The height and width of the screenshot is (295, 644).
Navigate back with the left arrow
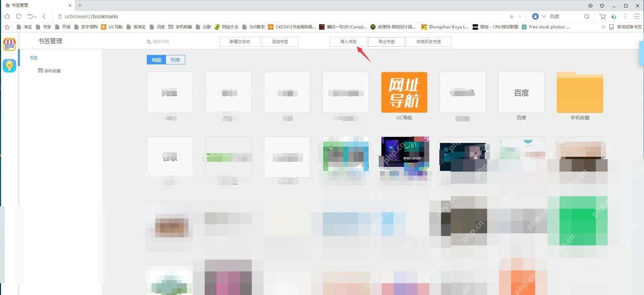pyautogui.click(x=44, y=16)
